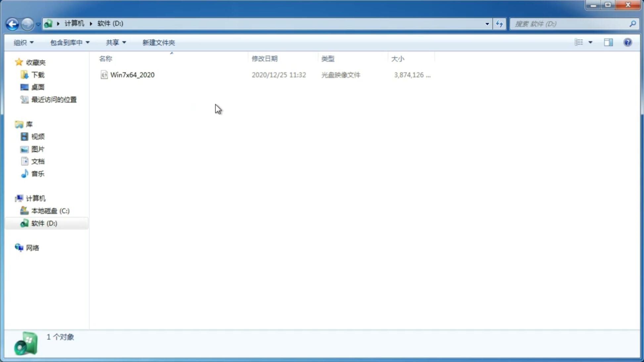Navigate to 本地磁盘 (C:) drive
This screenshot has width=644, height=362.
50,211
